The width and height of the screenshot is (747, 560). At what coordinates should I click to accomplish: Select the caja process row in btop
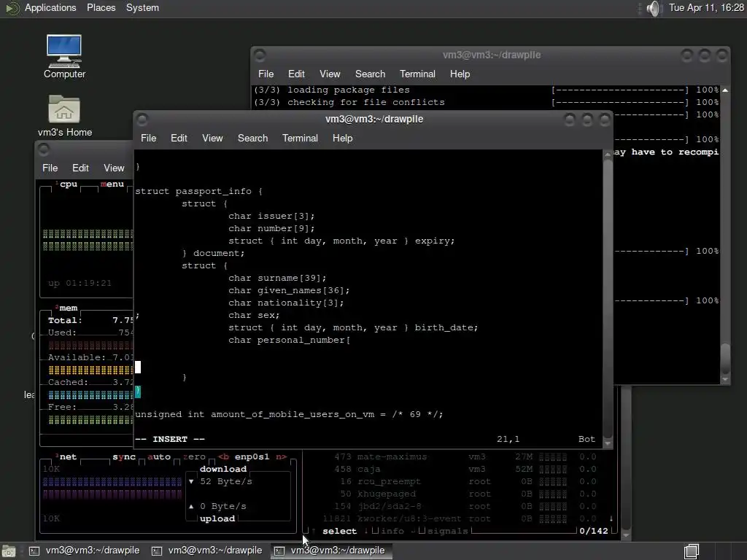462,469
